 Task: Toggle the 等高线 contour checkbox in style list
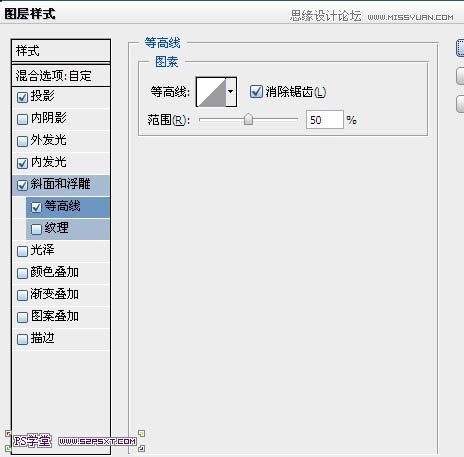[x=36, y=207]
